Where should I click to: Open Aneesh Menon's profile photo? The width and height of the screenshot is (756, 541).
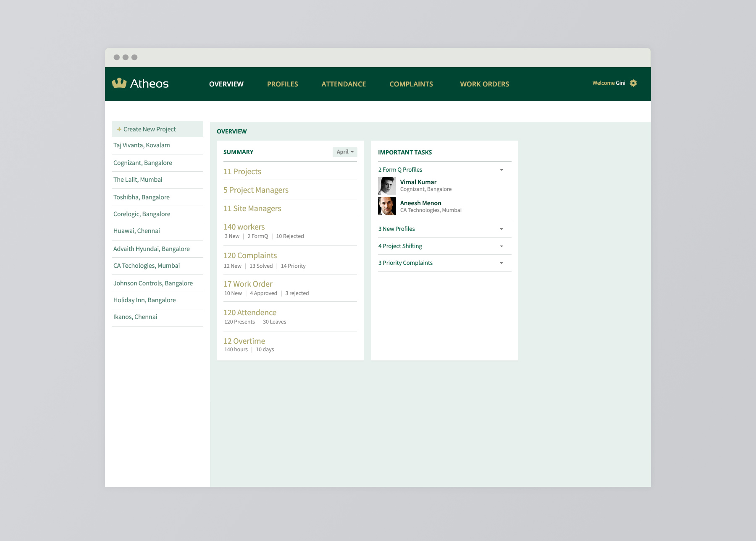coord(387,206)
